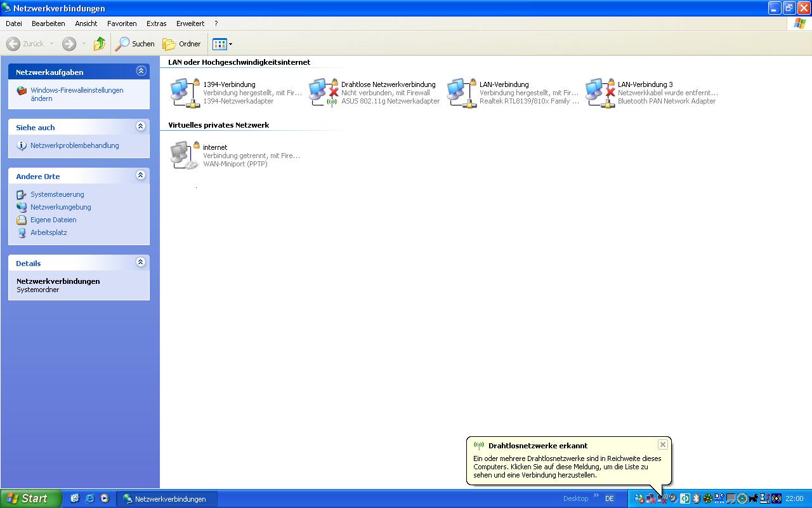Collapse the Details panel
This screenshot has height=508, width=812.
coord(141,262)
